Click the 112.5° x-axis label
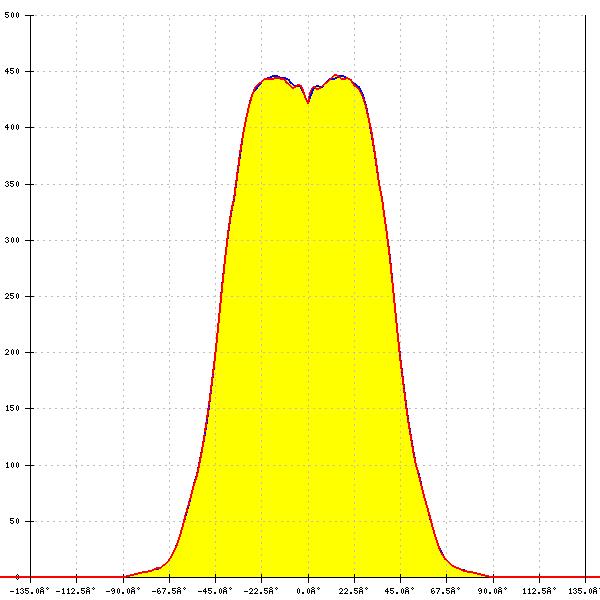This screenshot has height=600, width=600. [x=540, y=591]
